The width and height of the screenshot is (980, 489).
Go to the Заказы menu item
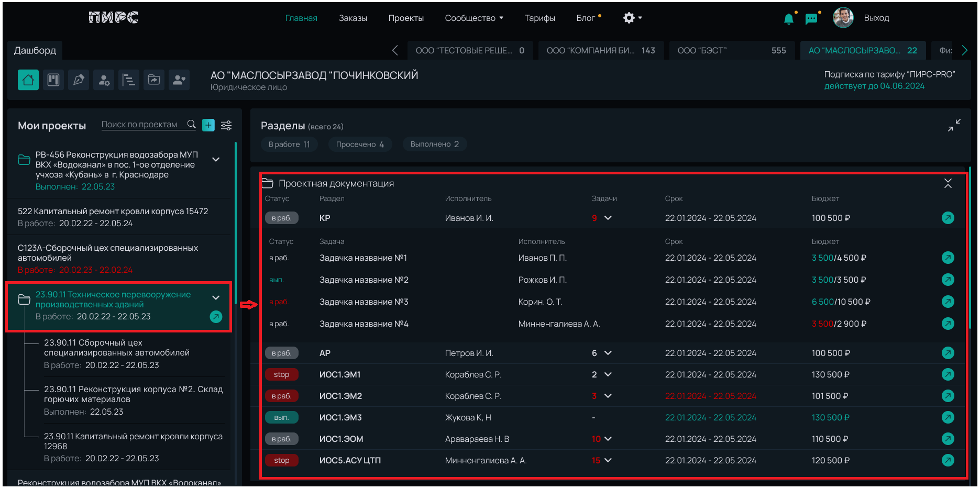tap(353, 18)
